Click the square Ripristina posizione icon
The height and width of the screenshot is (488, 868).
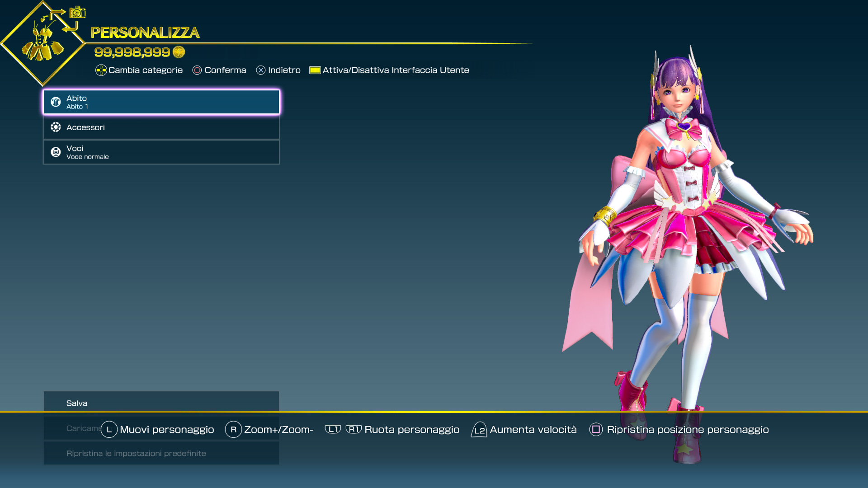click(596, 429)
